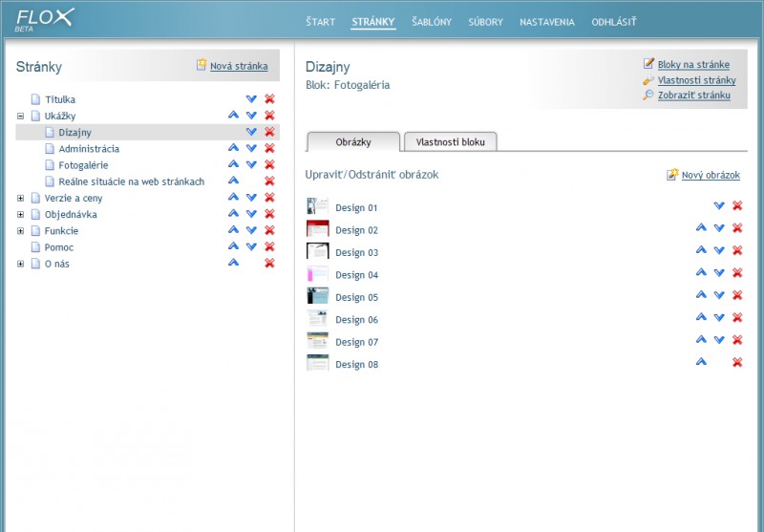Open the Design 02 thumbnail

tap(318, 228)
